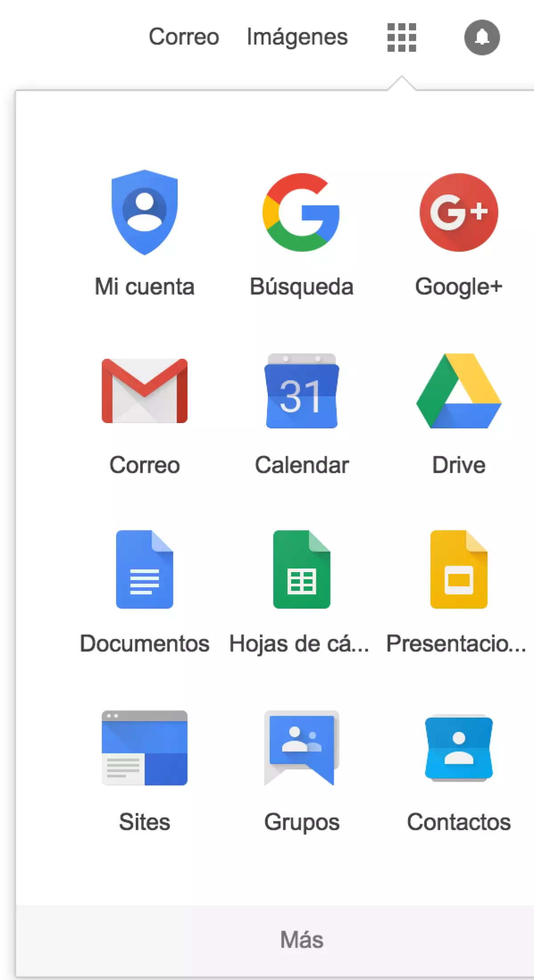Open the green Hojas de cálculo icon
This screenshot has width=534, height=980.
[x=301, y=569]
